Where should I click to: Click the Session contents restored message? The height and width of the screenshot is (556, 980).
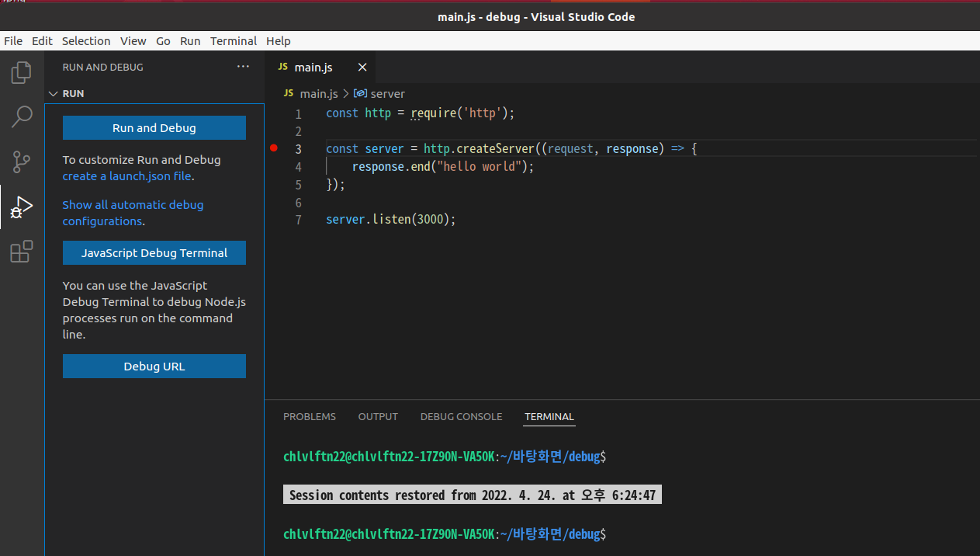point(473,495)
